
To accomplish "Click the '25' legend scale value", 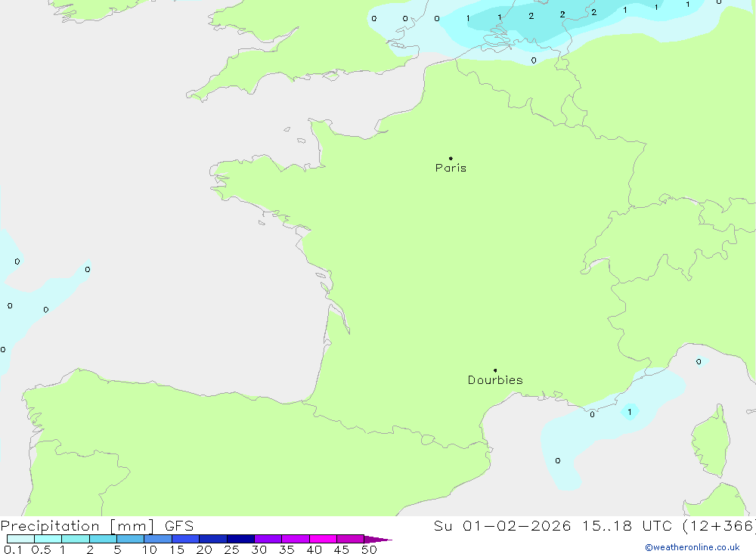I will pos(232,549).
